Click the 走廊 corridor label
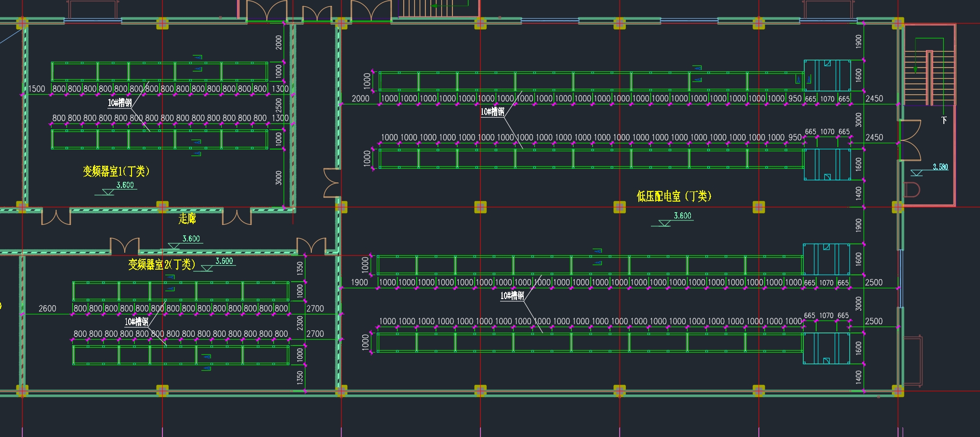Screen dimensions: 980x437 click(x=187, y=218)
